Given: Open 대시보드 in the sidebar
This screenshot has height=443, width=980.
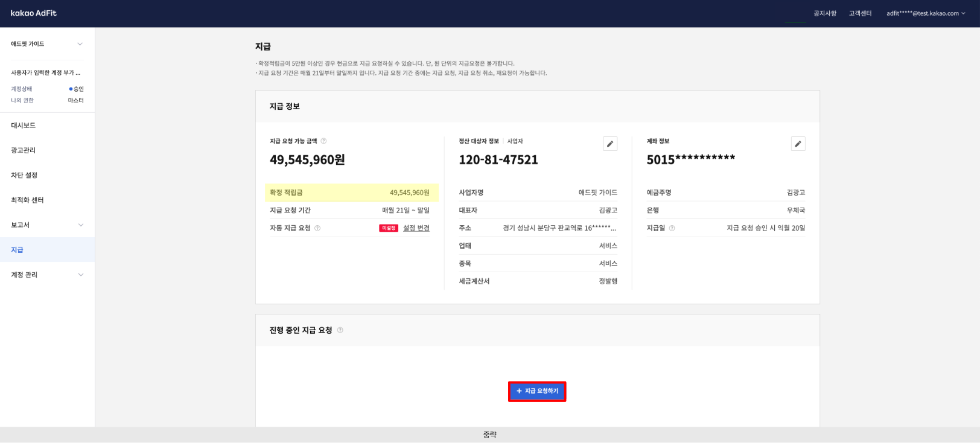Looking at the screenshot, I should pyautogui.click(x=24, y=126).
